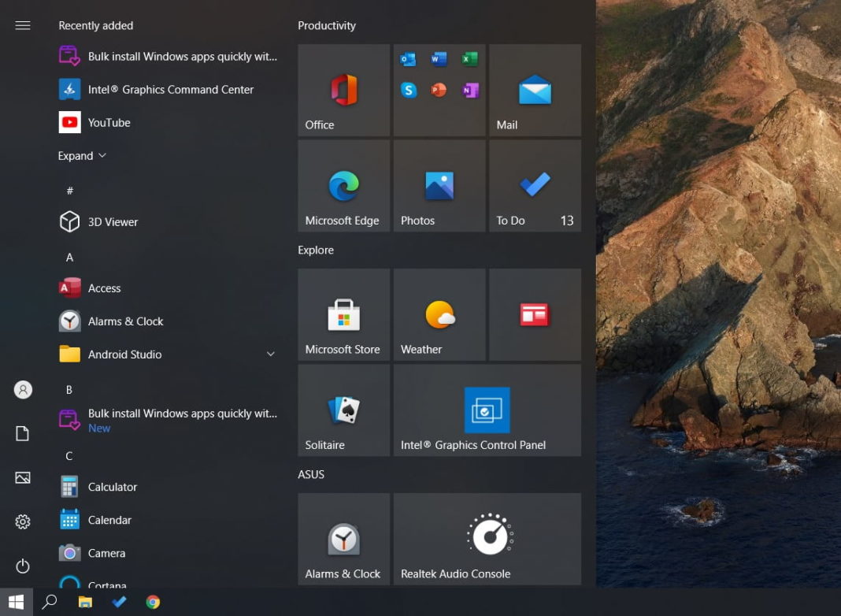Open the Power options icon
Screen dimensions: 841x616
coord(22,566)
